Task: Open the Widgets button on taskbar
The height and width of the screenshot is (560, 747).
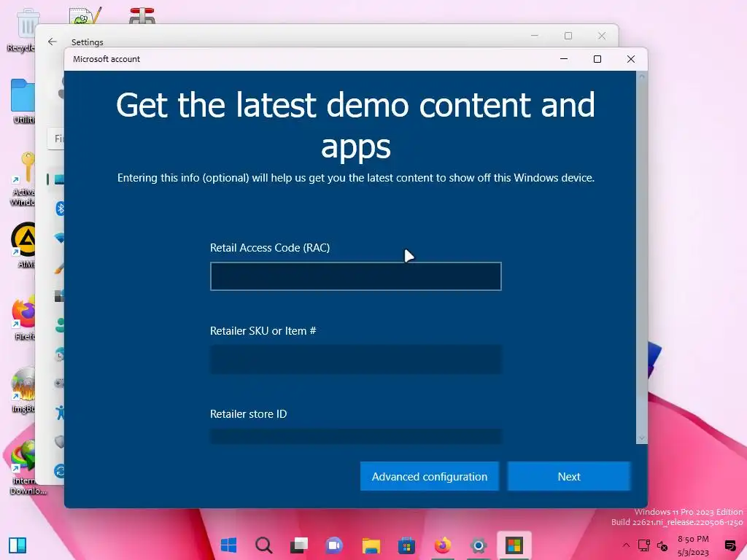Action: point(18,545)
